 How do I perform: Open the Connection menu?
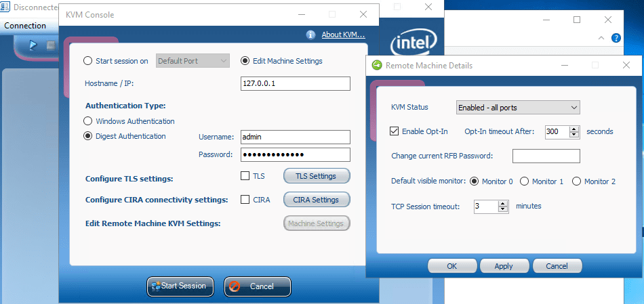pos(25,26)
